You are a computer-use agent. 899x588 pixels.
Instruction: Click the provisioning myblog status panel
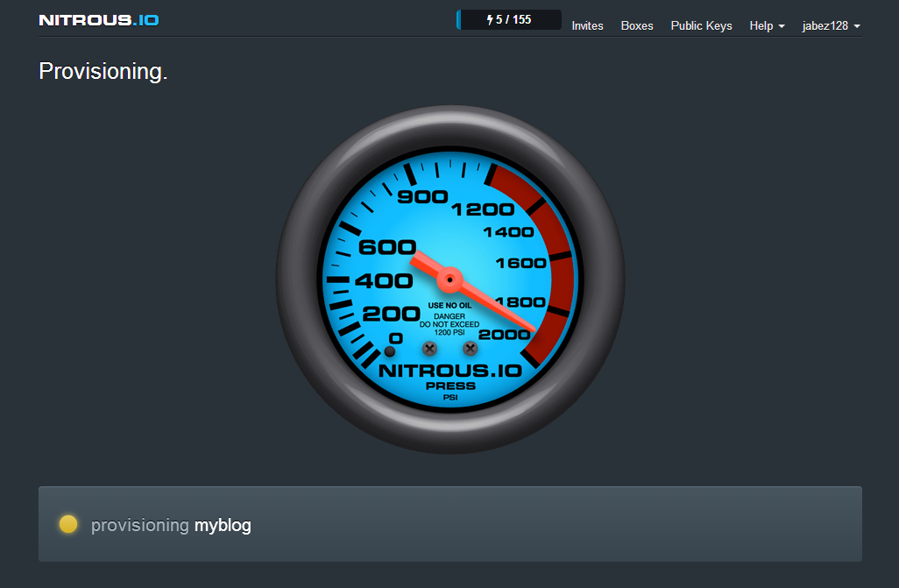tap(450, 524)
